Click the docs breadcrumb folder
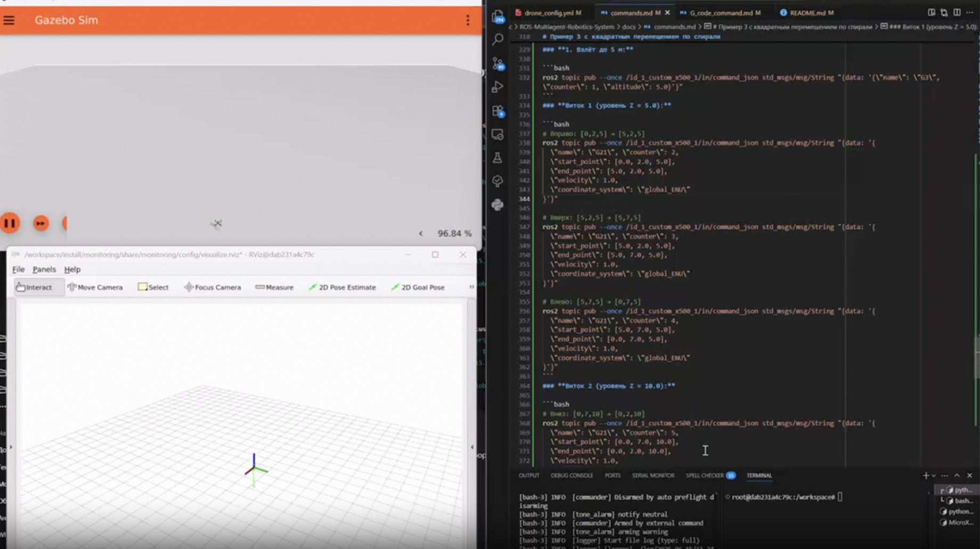Image resolution: width=980 pixels, height=549 pixels. click(629, 27)
